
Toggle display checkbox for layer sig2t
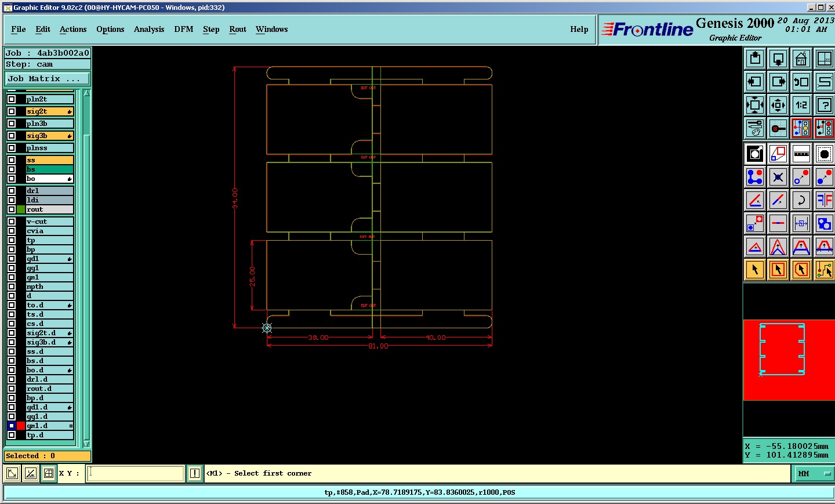(12, 111)
